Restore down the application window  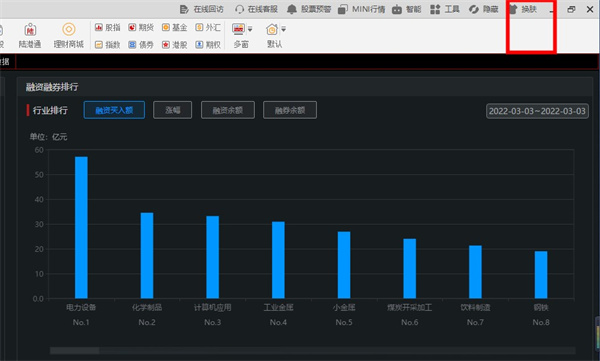tap(571, 9)
